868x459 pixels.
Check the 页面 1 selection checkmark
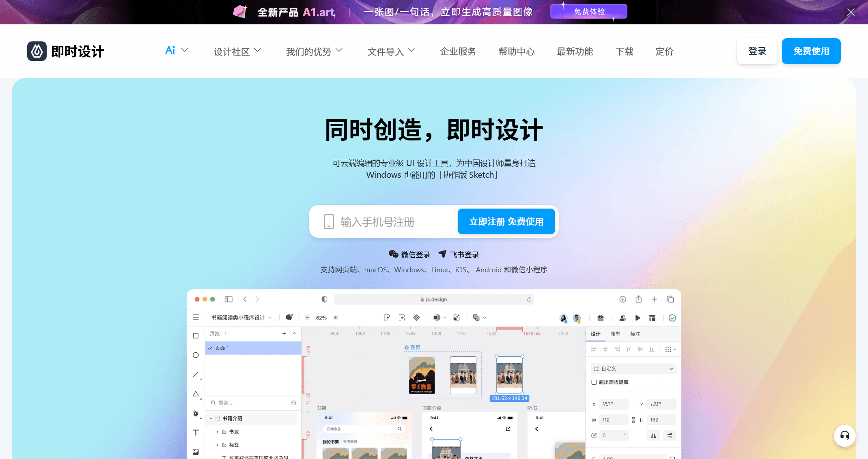pyautogui.click(x=209, y=348)
